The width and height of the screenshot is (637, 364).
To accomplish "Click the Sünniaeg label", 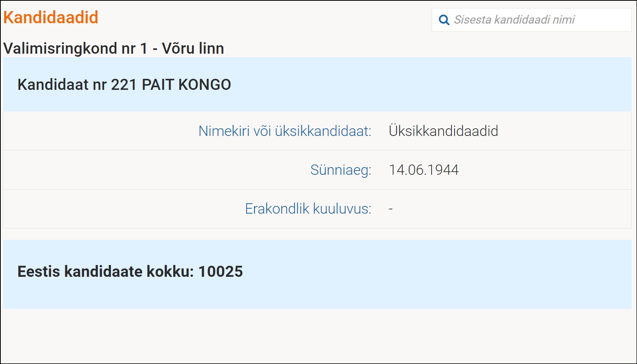I will 341,170.
